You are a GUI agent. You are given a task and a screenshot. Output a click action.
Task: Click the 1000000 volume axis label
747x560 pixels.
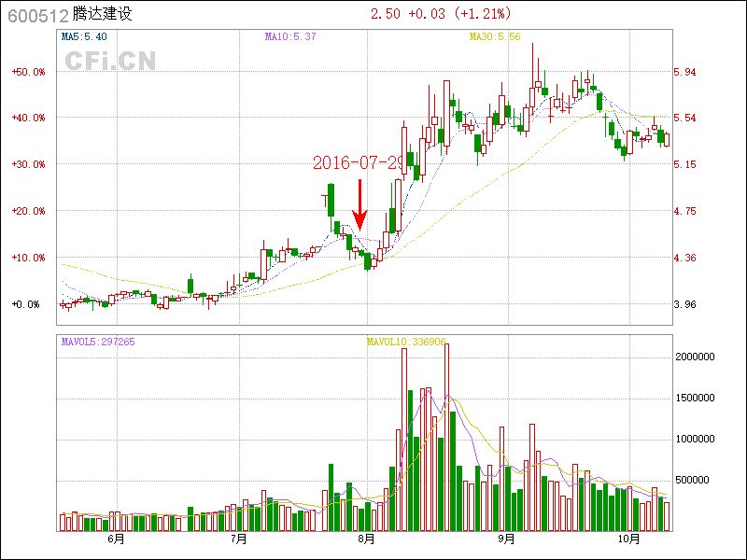coord(695,439)
